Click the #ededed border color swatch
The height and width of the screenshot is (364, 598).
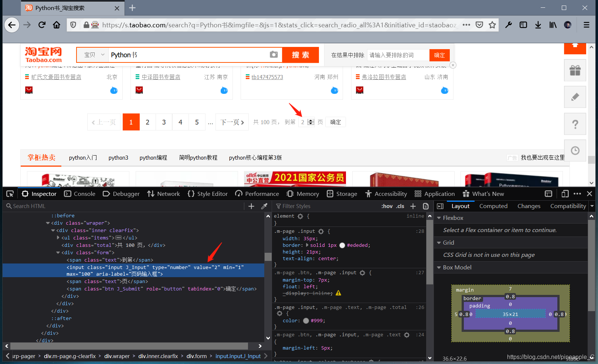click(342, 245)
